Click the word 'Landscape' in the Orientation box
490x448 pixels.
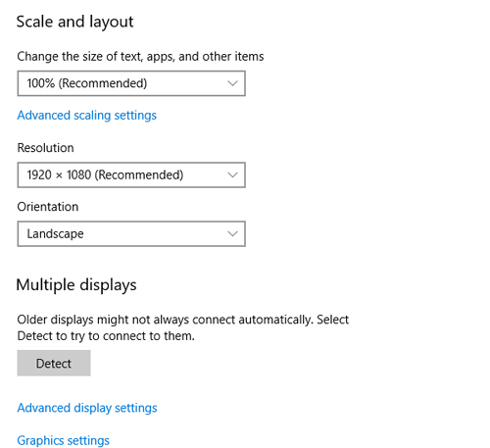(55, 233)
